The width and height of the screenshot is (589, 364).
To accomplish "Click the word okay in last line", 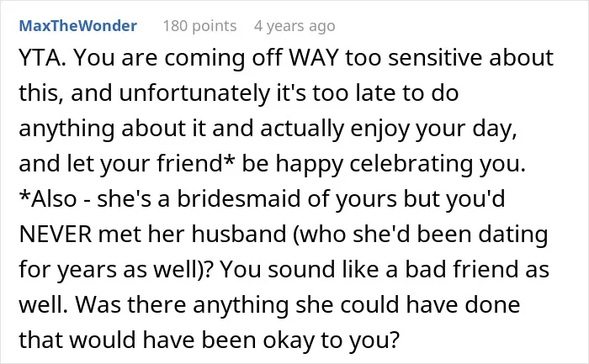I will tap(288, 340).
